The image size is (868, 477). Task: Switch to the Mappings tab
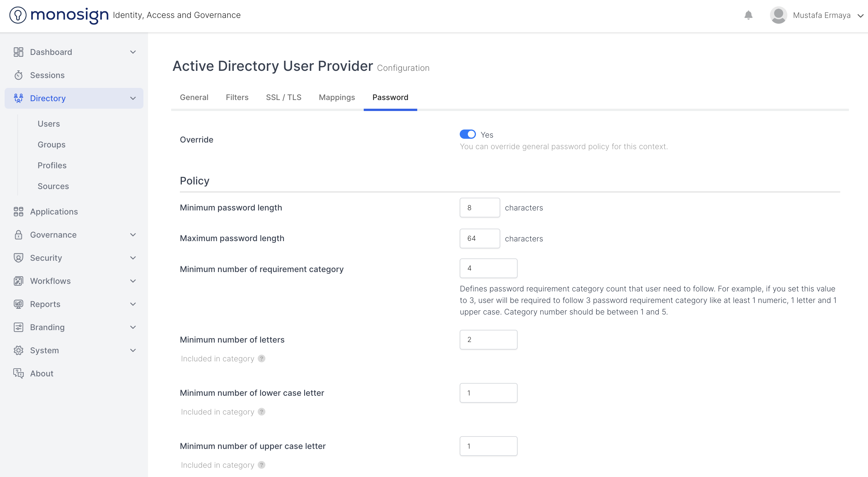pos(337,97)
